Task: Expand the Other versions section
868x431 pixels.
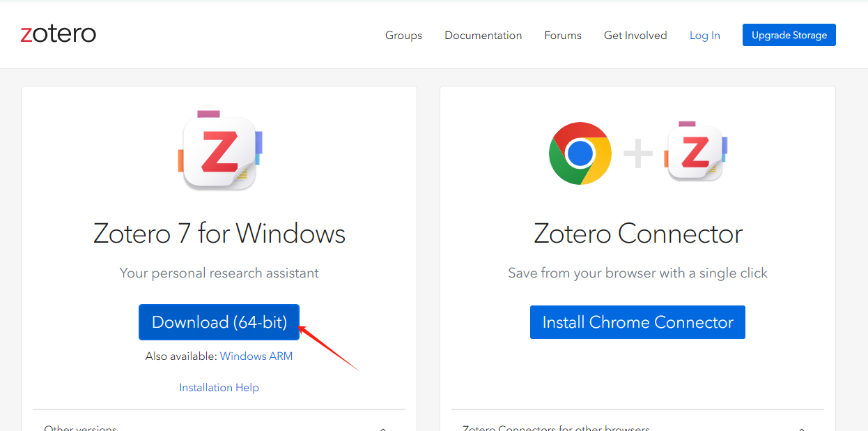Action: click(x=219, y=427)
